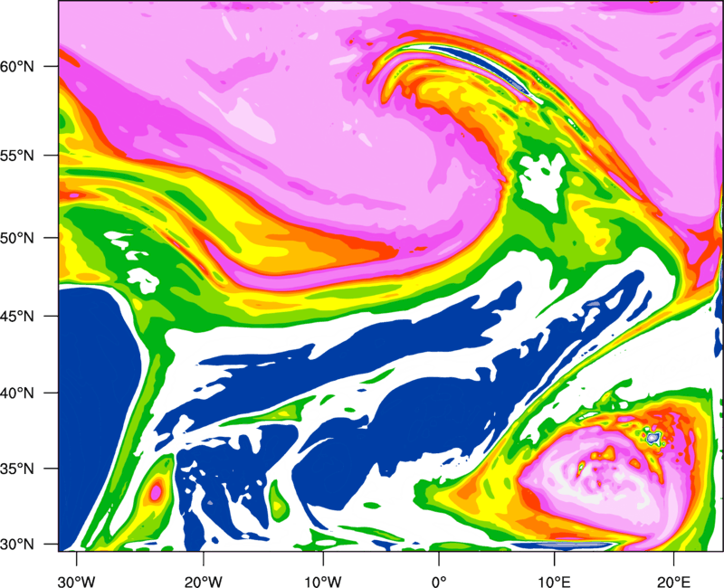Click the 30°W longitude label
This screenshot has height=588, width=724.
point(77,582)
